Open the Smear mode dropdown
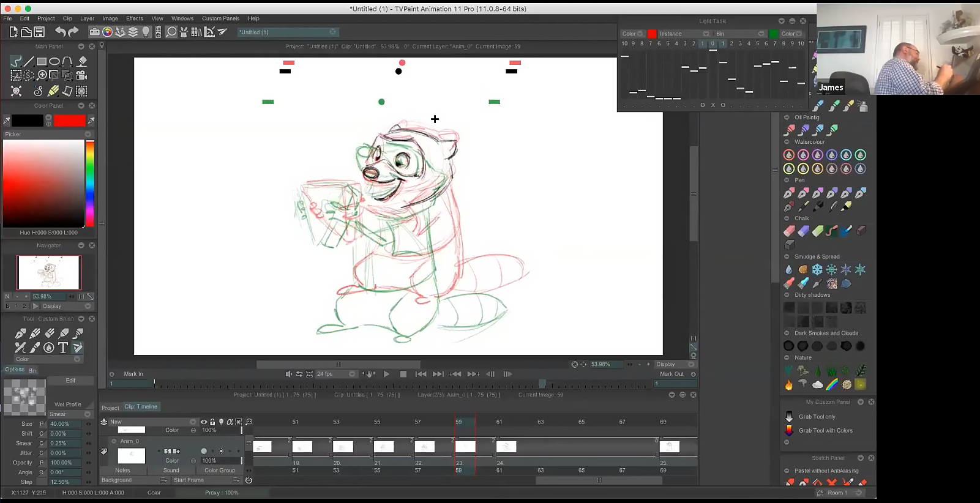 click(x=69, y=414)
